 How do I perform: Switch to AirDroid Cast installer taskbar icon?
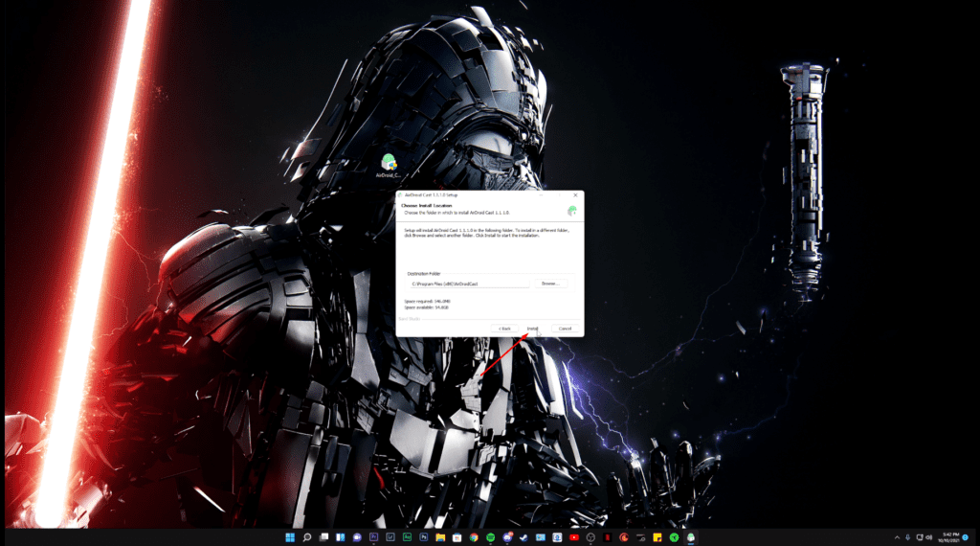(x=691, y=537)
